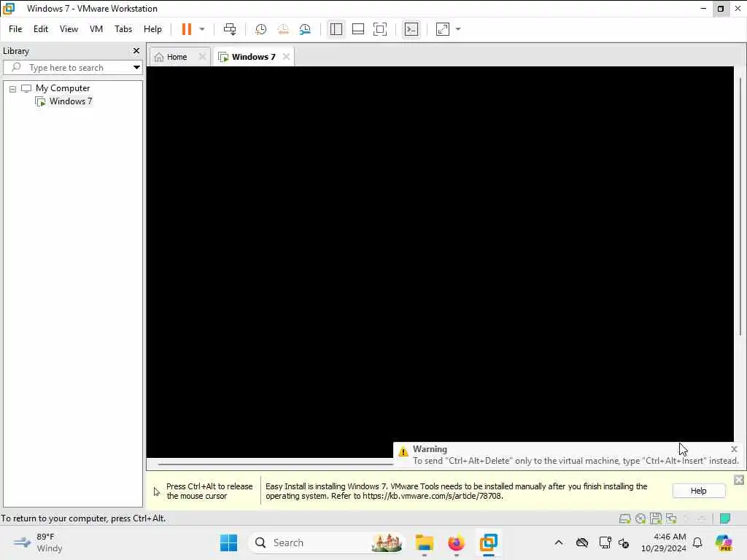Screen dimensions: 747x560
Task: Open the Windows Start menu
Action: tap(228, 542)
